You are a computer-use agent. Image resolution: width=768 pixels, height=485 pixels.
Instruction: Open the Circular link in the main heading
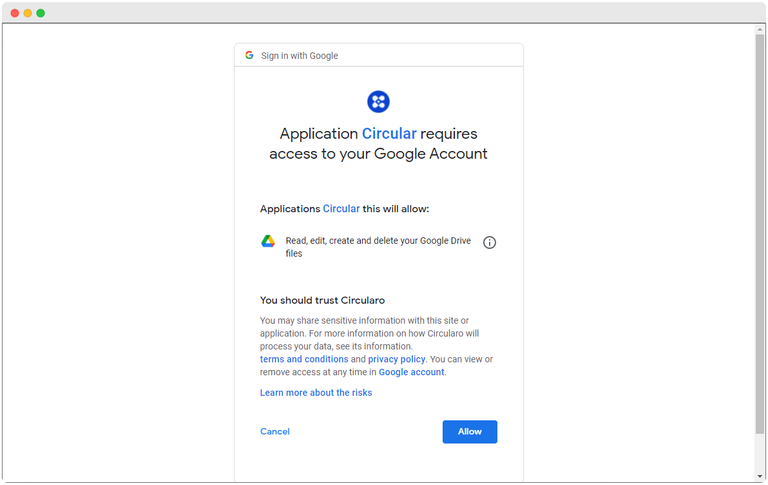(x=389, y=134)
